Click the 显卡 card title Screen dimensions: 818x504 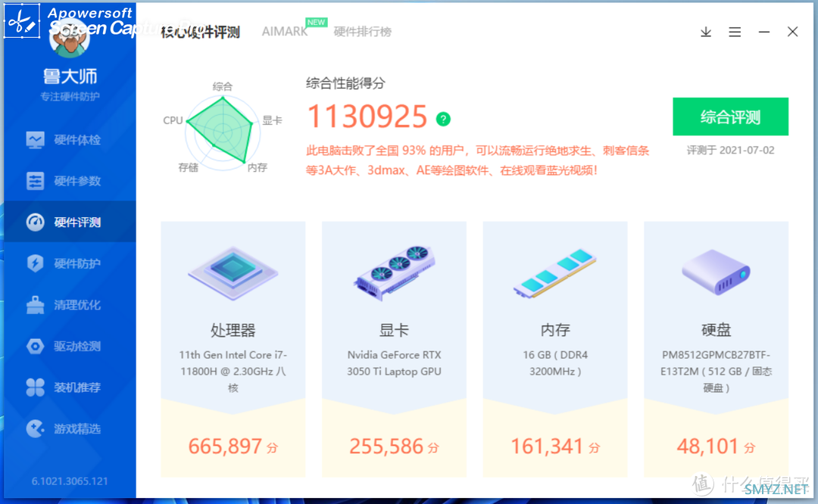click(x=394, y=330)
